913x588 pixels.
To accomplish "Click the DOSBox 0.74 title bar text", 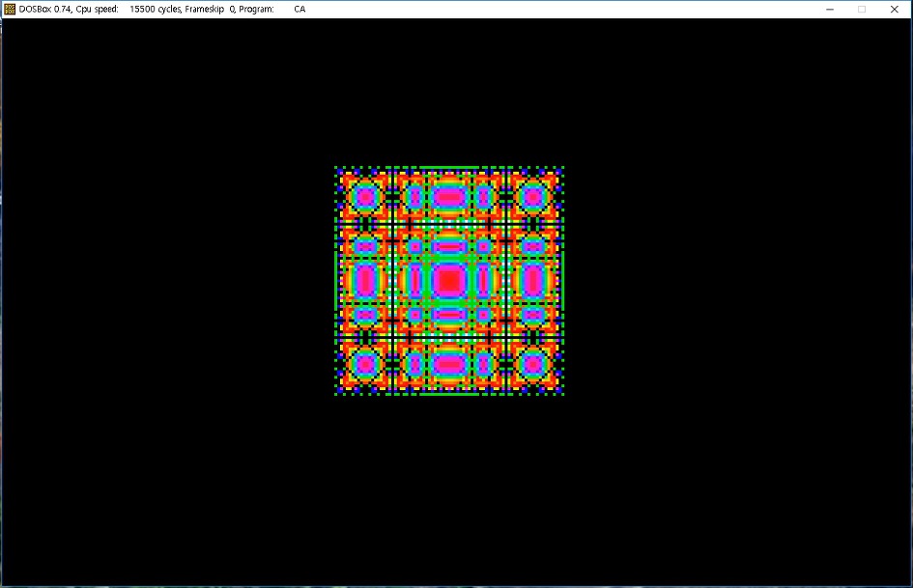I will [162, 9].
